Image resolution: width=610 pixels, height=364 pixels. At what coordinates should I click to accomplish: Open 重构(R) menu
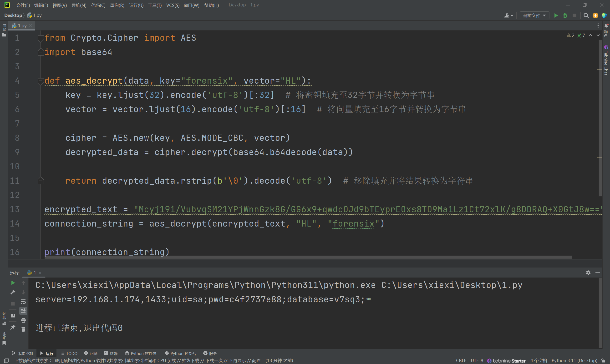tap(117, 5)
